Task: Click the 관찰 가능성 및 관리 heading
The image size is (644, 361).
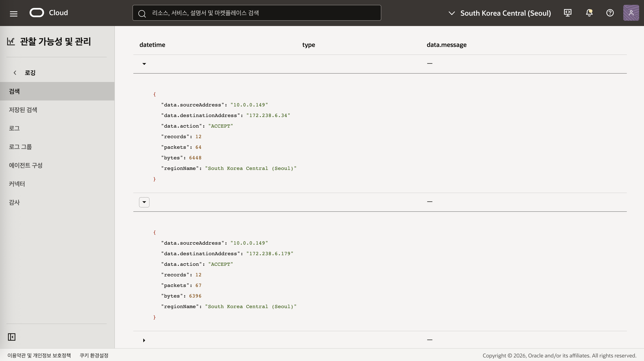Action: [x=56, y=41]
